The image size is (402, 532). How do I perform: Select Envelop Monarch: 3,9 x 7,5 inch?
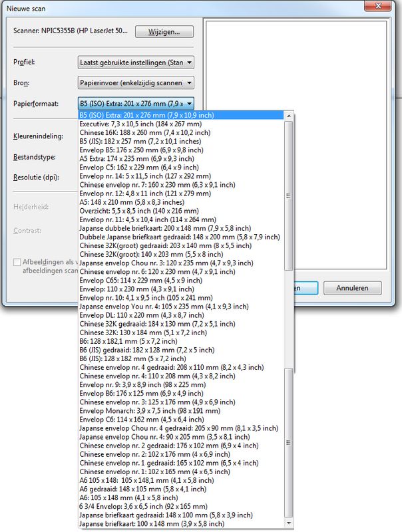click(181, 411)
